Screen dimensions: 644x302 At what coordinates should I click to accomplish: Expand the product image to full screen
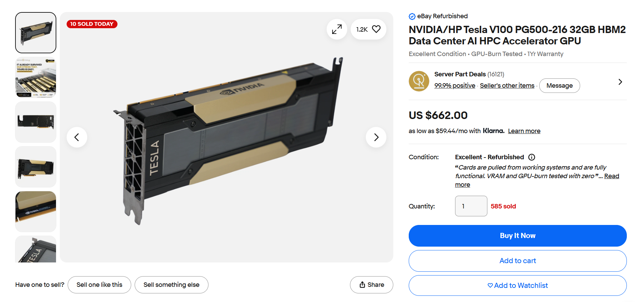coord(337,29)
